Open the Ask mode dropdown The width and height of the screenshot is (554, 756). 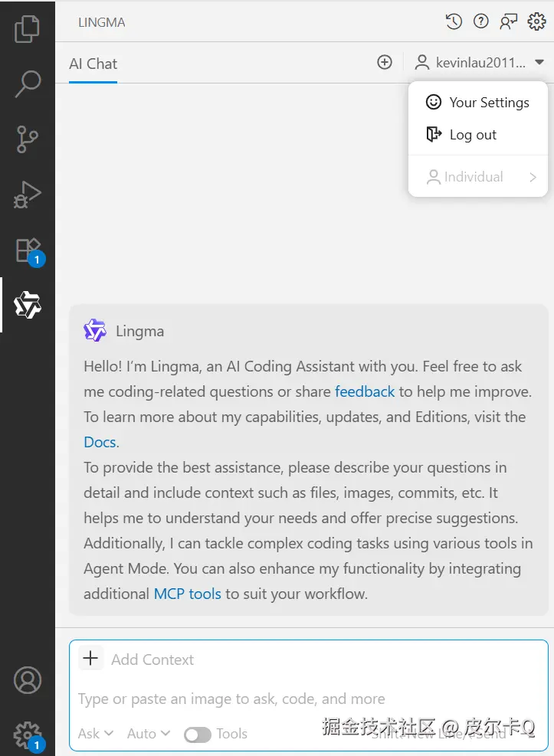tap(95, 734)
